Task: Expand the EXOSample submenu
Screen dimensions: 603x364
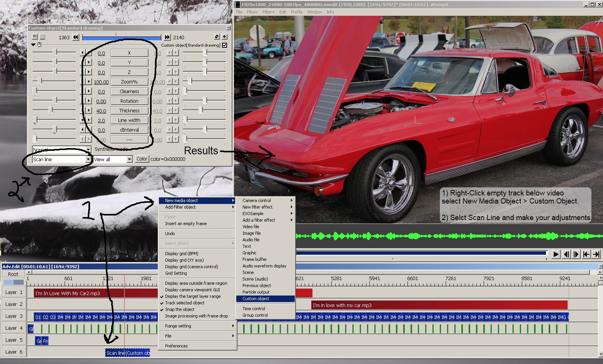Action: coord(266,214)
